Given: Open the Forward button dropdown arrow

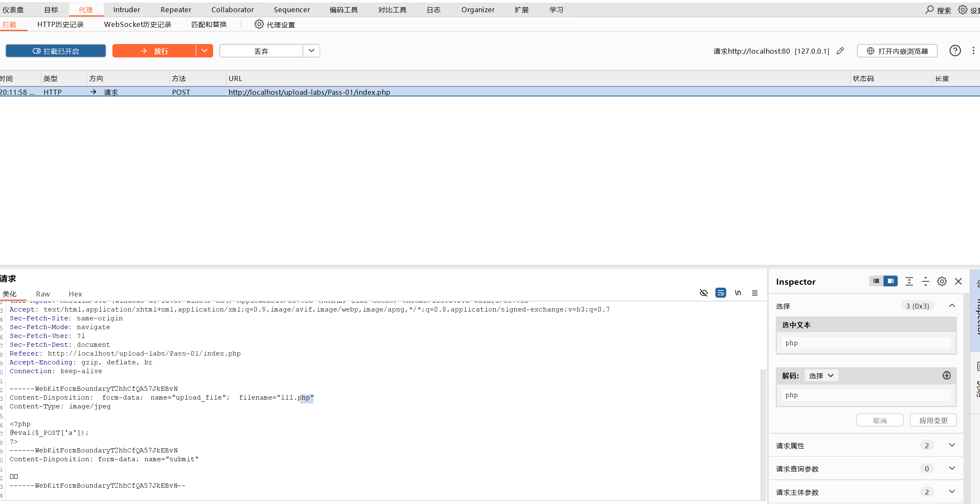Looking at the screenshot, I should coord(204,51).
